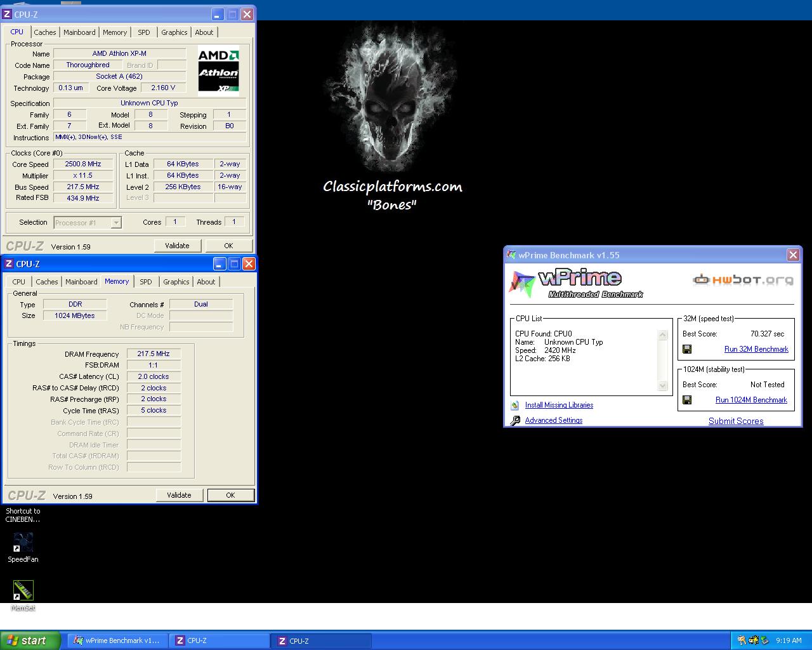The image size is (812, 650).
Task: Click the save icon for 1024M score
Action: 687,400
